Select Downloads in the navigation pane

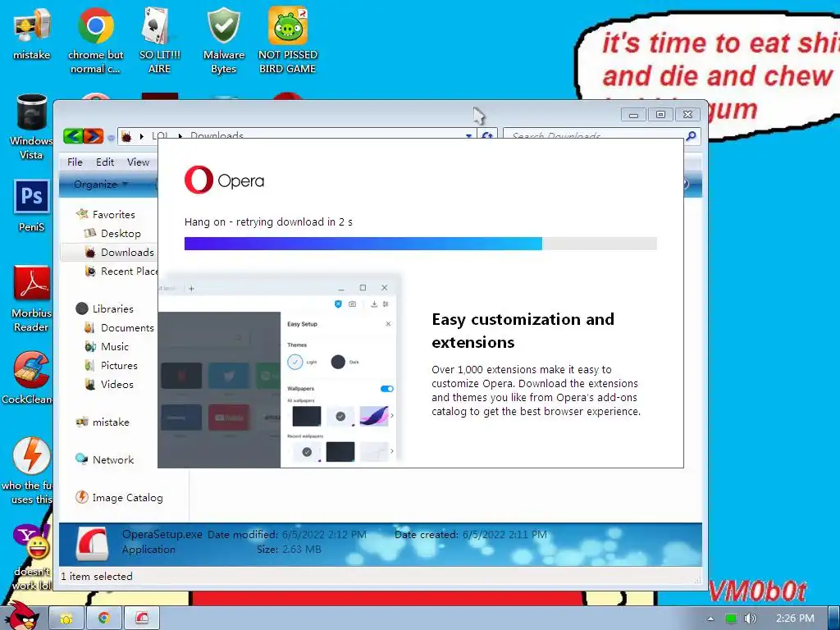[x=127, y=253]
